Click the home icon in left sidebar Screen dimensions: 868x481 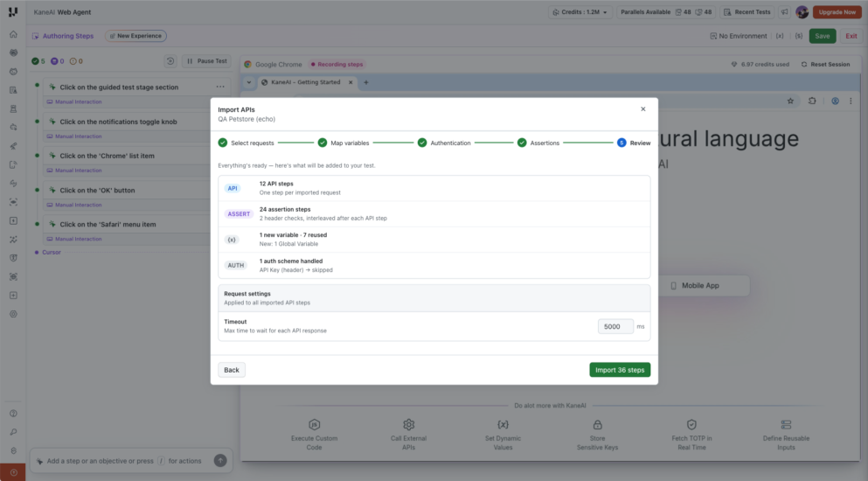click(x=13, y=34)
